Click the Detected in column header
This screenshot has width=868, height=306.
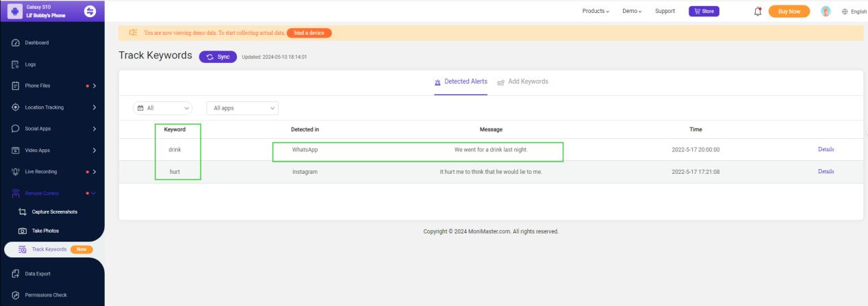pos(305,129)
